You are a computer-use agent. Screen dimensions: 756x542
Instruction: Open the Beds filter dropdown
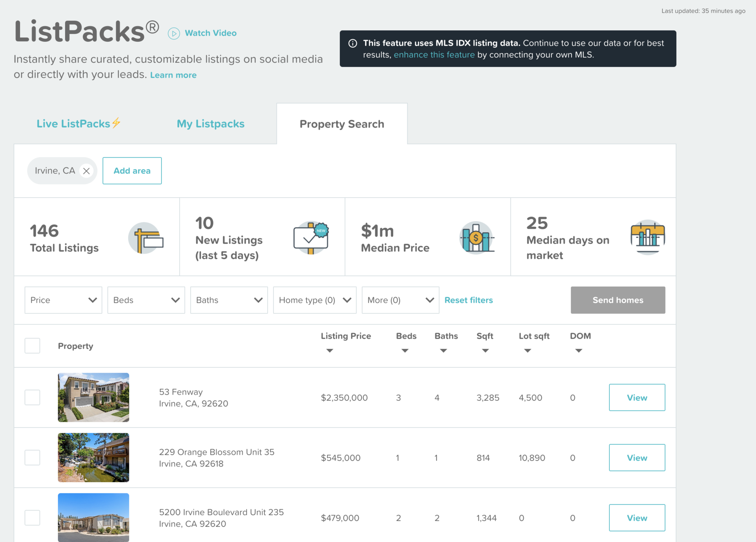[146, 300]
